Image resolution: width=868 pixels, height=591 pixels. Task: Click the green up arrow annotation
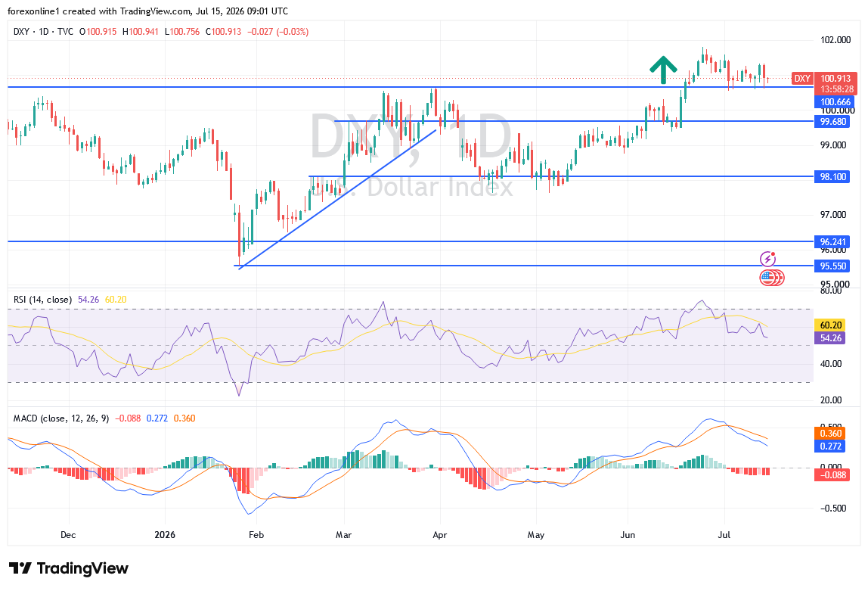662,70
